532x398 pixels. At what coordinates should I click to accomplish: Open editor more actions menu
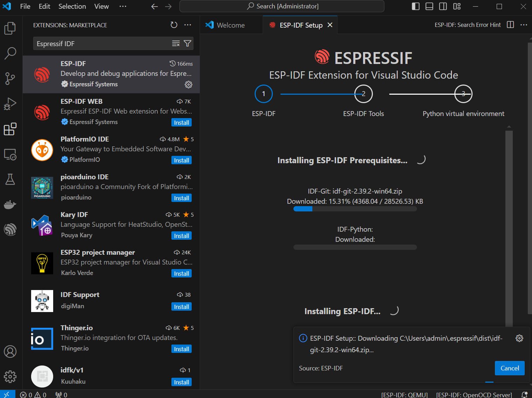tap(524, 25)
